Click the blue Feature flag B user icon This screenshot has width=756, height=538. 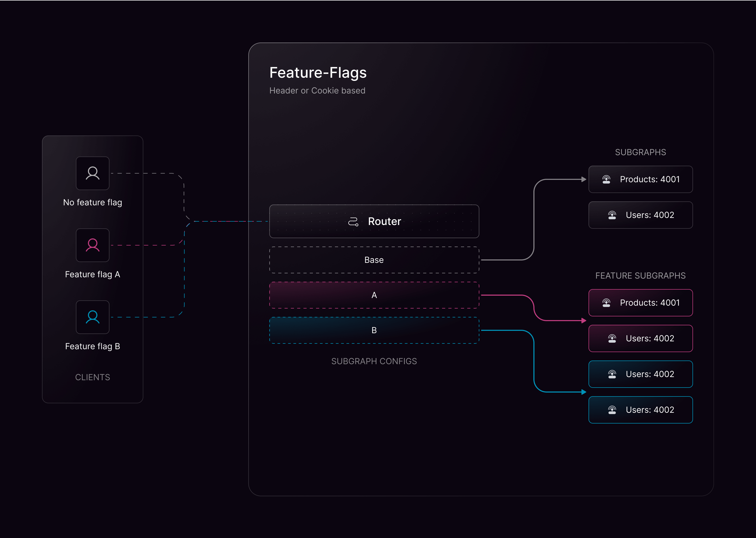click(x=92, y=317)
